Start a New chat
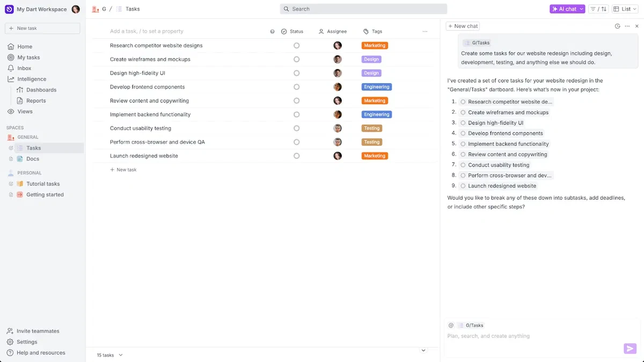The image size is (644, 362). (463, 26)
